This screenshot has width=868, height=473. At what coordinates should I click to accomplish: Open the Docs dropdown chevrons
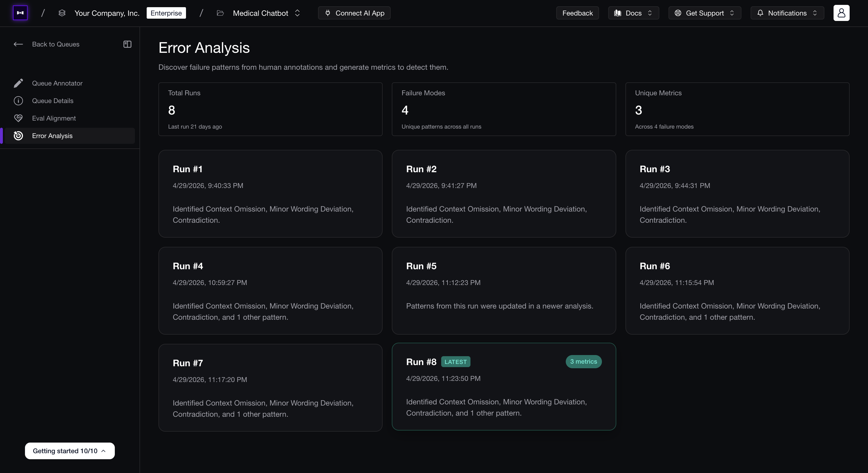pyautogui.click(x=650, y=13)
